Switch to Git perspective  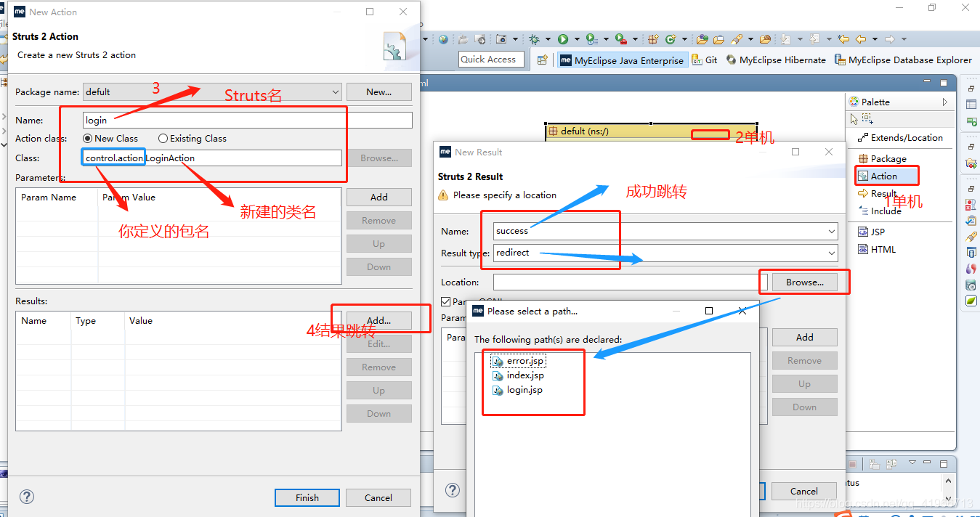pos(705,60)
